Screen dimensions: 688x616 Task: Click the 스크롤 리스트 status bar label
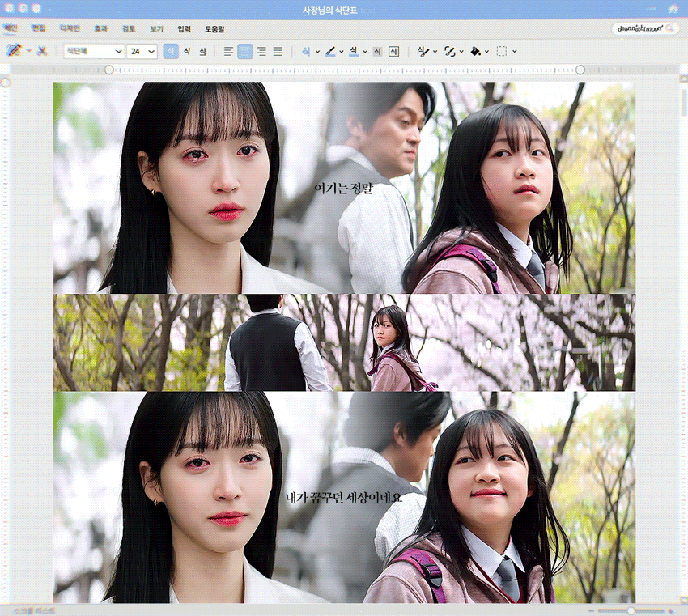pyautogui.click(x=34, y=610)
